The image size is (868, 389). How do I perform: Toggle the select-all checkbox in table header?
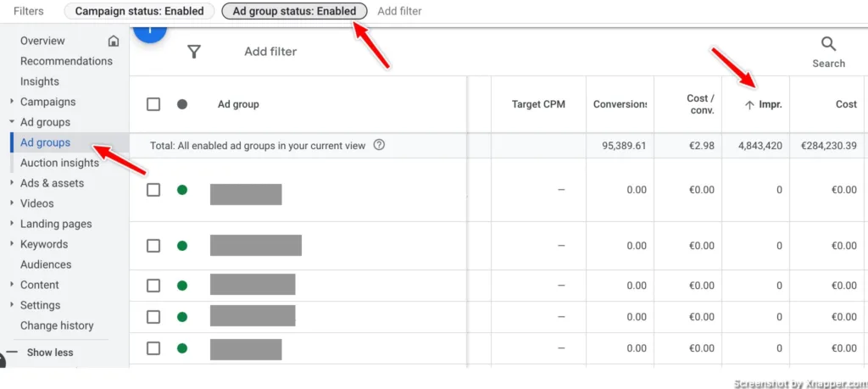pos(153,104)
